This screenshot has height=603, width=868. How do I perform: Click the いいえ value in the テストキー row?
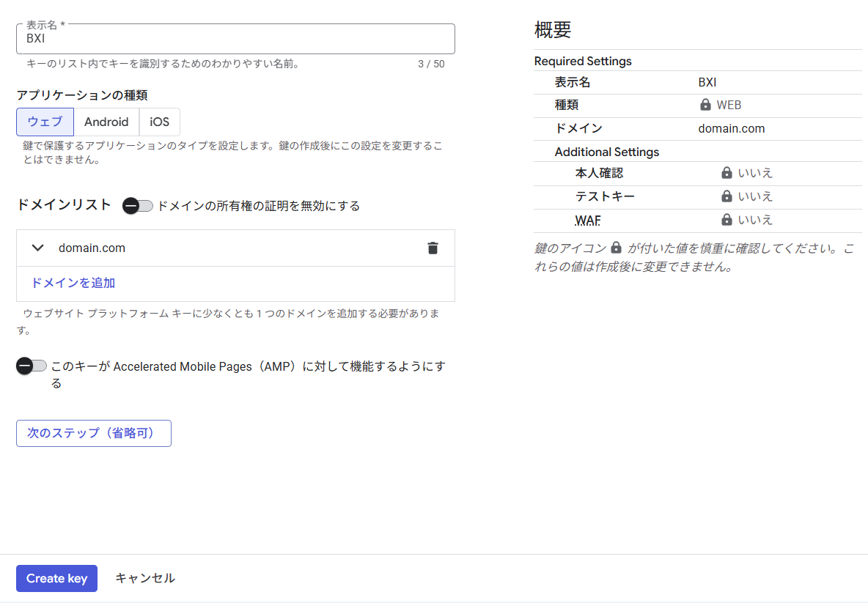[x=755, y=196]
